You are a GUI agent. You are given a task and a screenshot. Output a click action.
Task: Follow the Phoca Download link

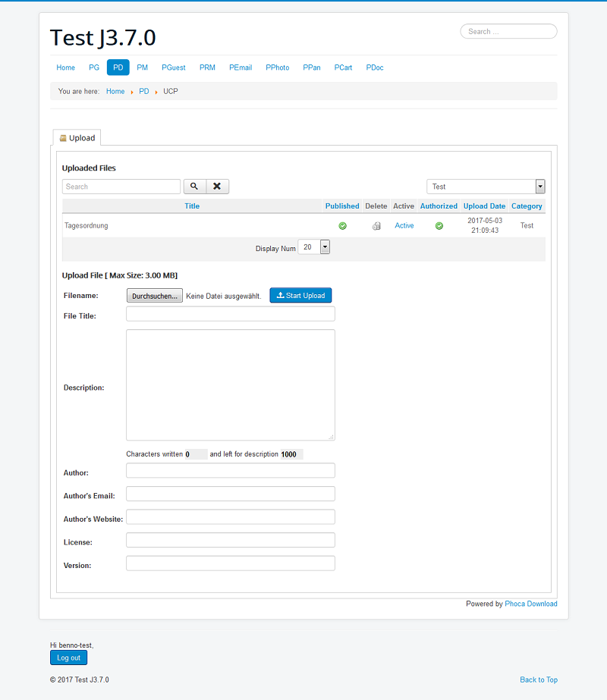coord(530,604)
